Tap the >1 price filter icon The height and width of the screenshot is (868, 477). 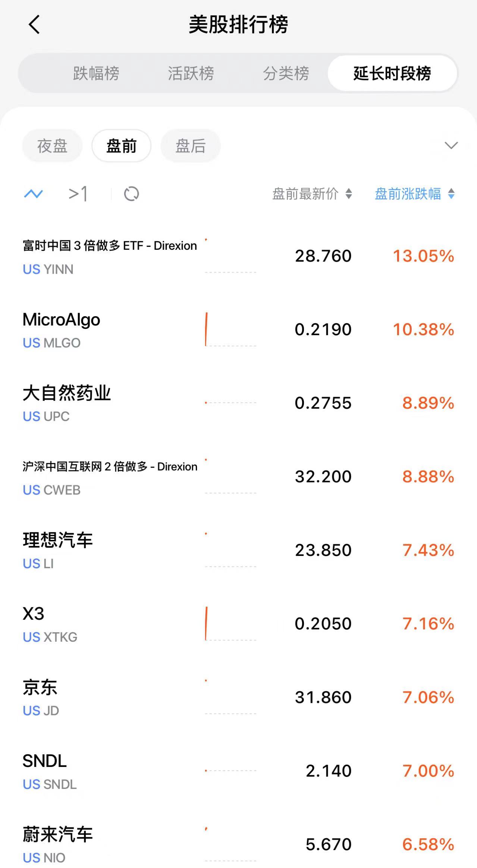click(x=78, y=194)
